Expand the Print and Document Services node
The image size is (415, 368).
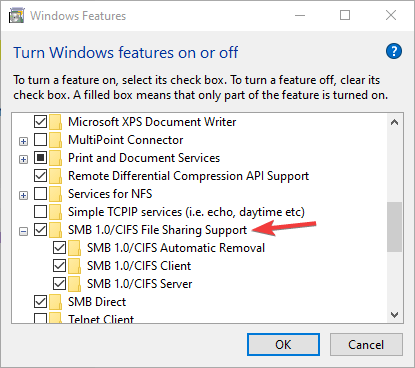point(23,160)
